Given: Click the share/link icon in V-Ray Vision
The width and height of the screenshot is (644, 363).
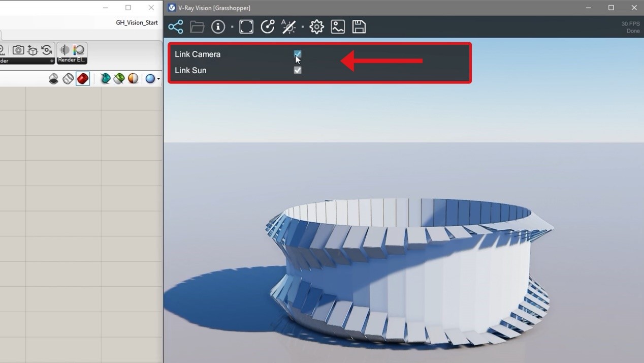Looking at the screenshot, I should 176,27.
